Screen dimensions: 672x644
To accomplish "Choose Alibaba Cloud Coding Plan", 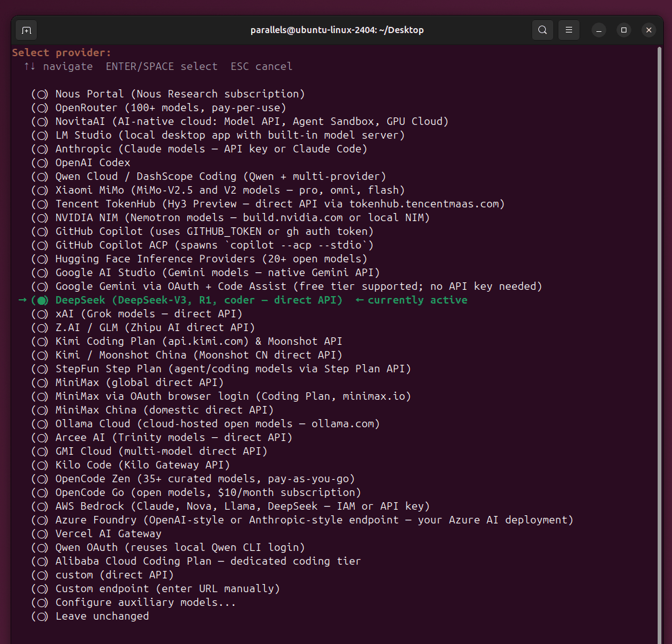I will [196, 560].
